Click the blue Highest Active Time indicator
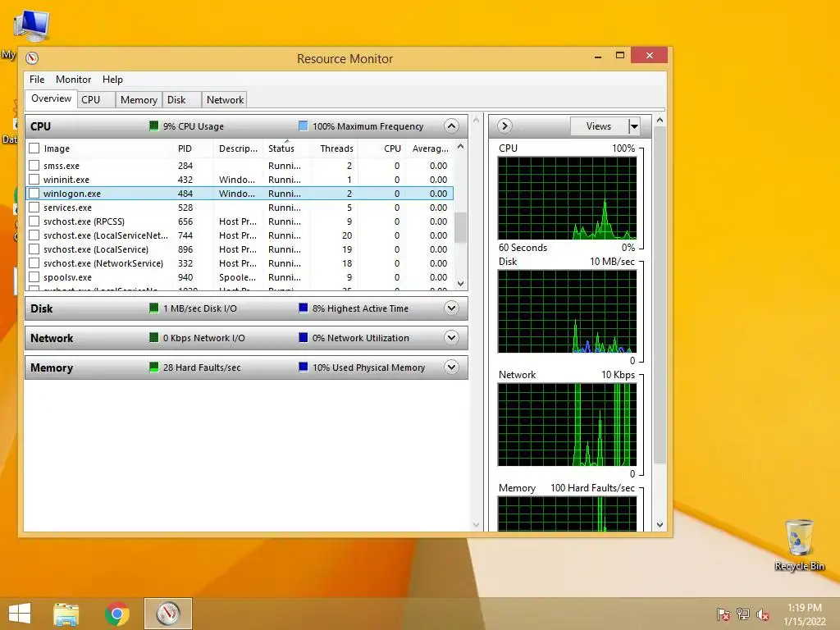This screenshot has width=840, height=630. [x=304, y=308]
